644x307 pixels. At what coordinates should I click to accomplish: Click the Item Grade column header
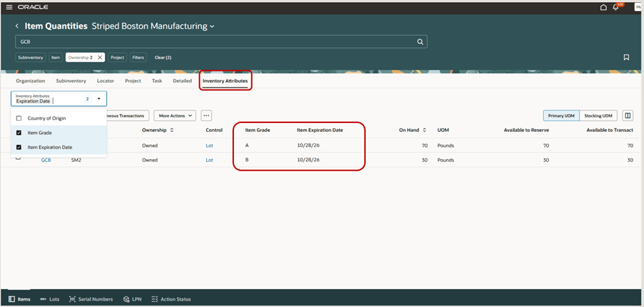click(x=257, y=130)
